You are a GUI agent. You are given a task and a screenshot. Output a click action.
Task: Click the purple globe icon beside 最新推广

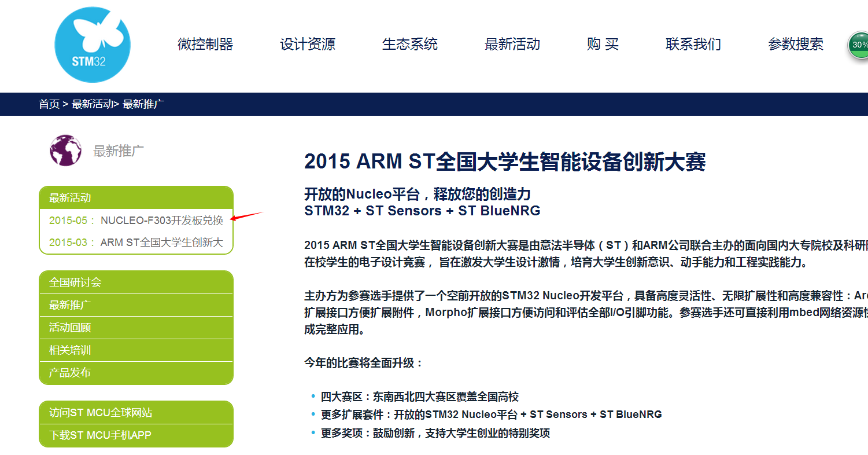tap(65, 151)
